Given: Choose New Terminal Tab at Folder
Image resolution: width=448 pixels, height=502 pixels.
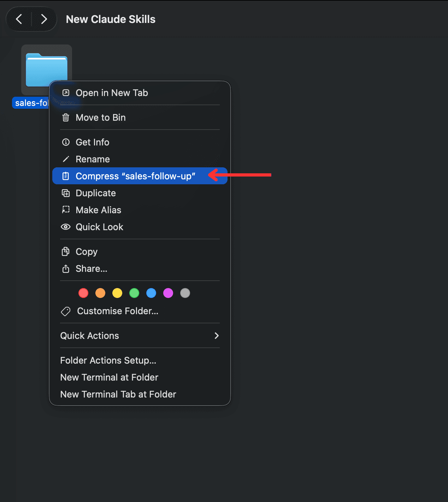Looking at the screenshot, I should click(x=140, y=394).
